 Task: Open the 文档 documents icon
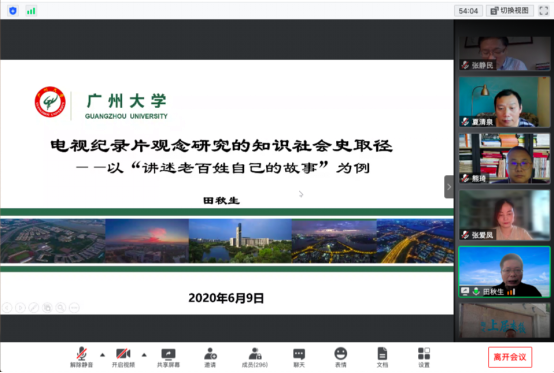point(382,357)
